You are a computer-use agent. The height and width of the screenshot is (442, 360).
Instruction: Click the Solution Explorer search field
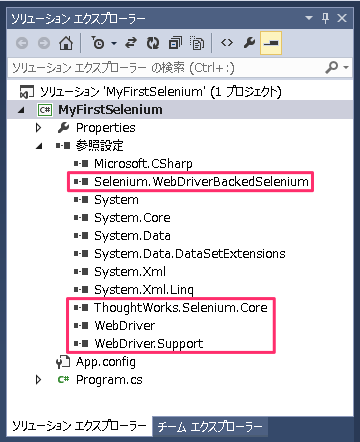(x=166, y=68)
